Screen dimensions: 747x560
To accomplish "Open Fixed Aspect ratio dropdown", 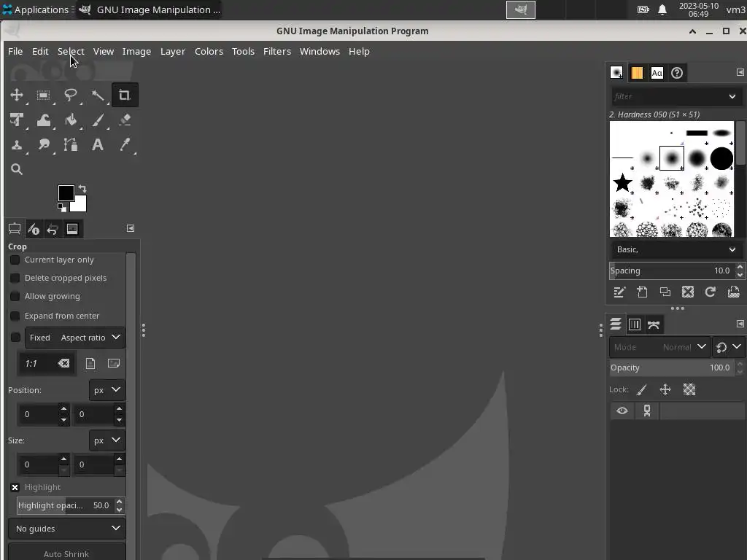I will 75,337.
